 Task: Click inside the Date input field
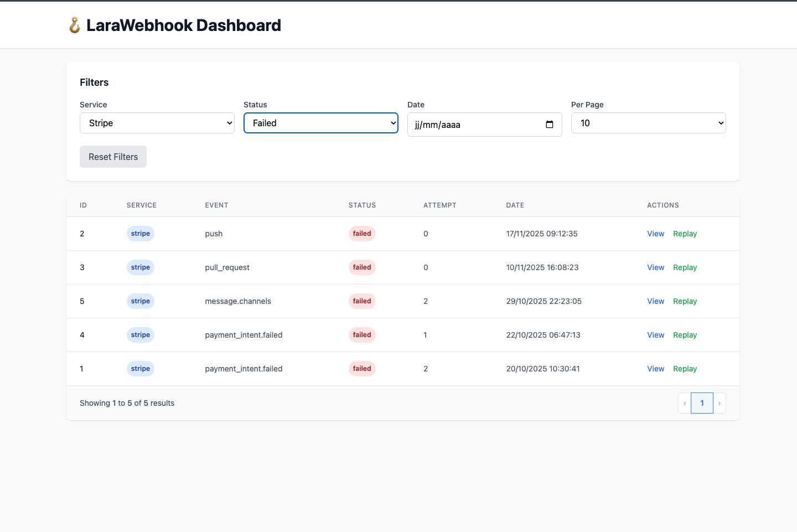point(476,124)
